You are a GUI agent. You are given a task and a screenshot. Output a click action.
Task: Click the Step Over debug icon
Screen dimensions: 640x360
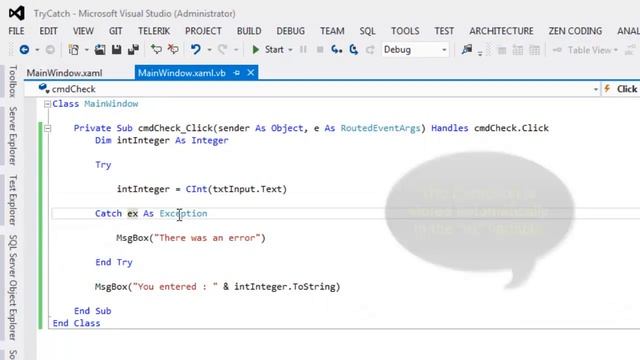point(353,50)
